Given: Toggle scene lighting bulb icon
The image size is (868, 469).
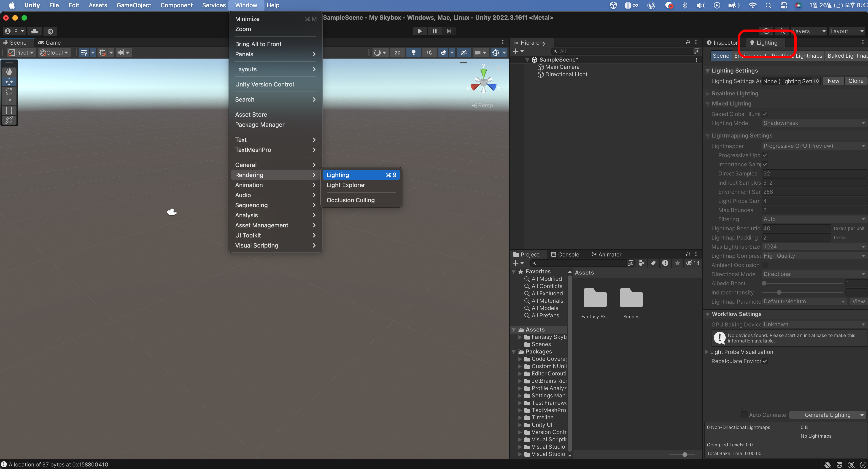Looking at the screenshot, I should 413,53.
